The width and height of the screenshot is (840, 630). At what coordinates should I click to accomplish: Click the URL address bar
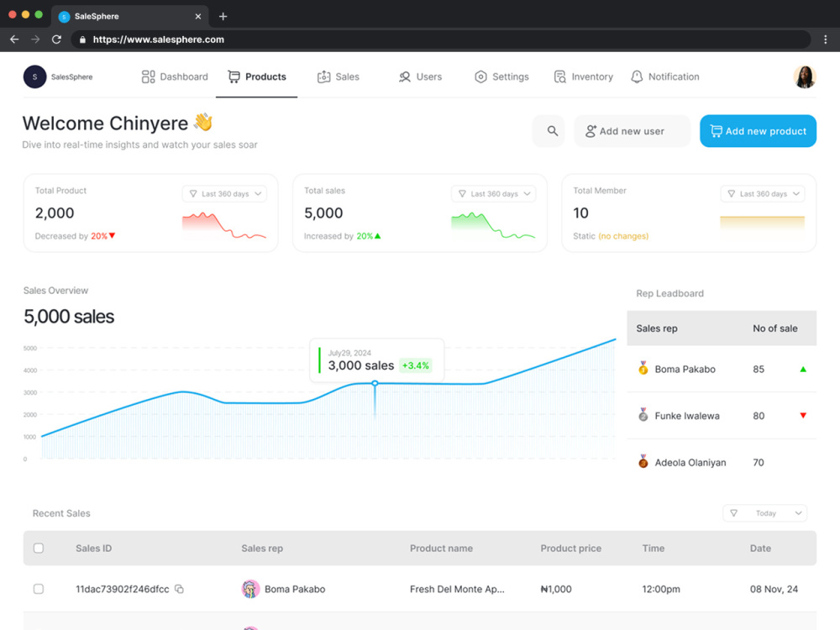440,39
